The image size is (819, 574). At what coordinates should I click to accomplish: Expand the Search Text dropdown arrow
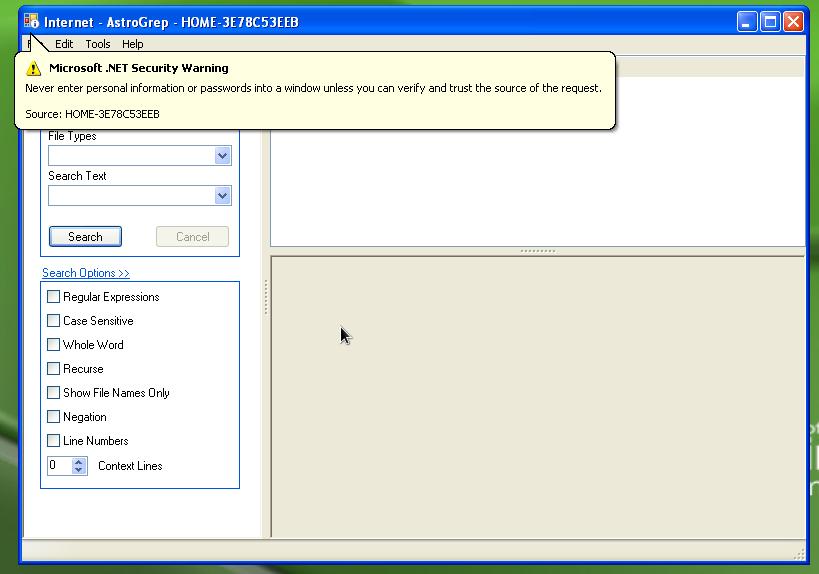coord(223,196)
